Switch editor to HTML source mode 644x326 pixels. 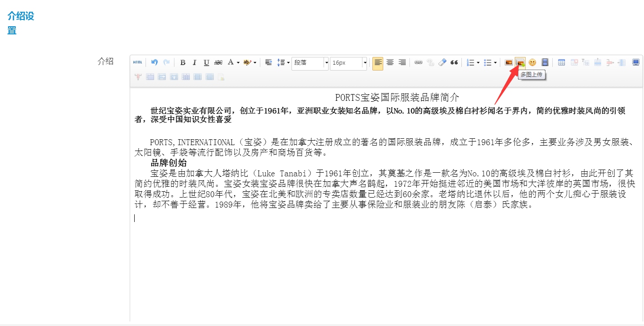pos(138,62)
